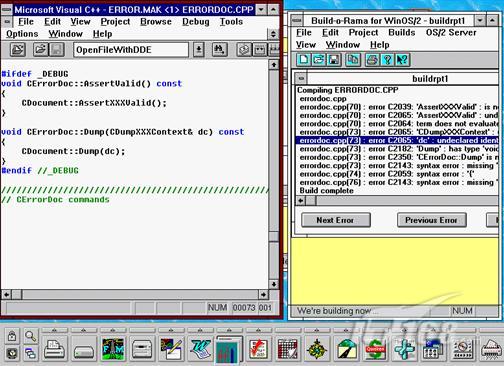Open the Options menu in Visual C++
Screen dimensions: 504x366
pyautogui.click(x=22, y=34)
